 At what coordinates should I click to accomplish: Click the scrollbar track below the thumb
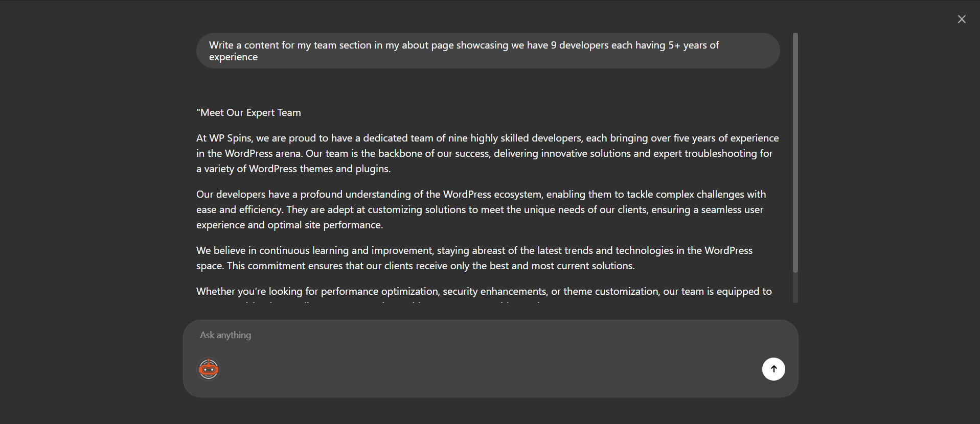[795, 288]
